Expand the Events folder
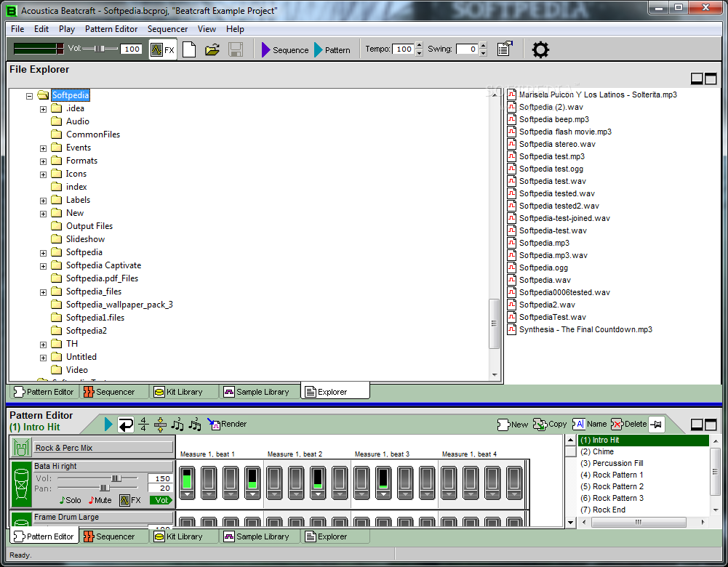728x567 pixels. pyautogui.click(x=43, y=148)
